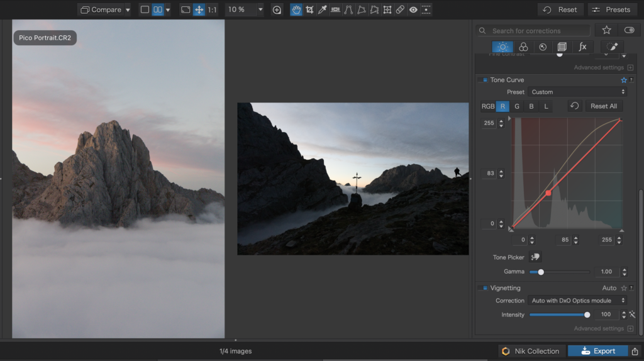Select the ReShape grid tool
This screenshot has height=361, width=644.
[x=387, y=9]
